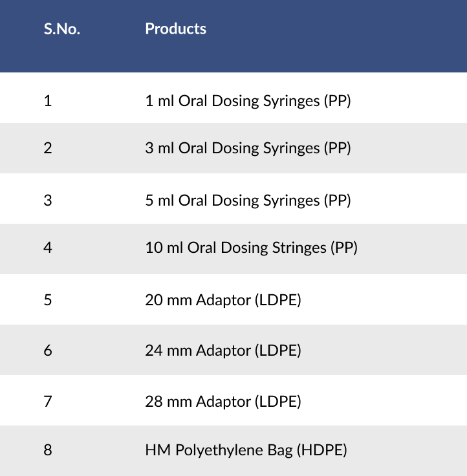
Task: Select 20 mm Adaptor (LDPE) entry
Action: click(223, 300)
